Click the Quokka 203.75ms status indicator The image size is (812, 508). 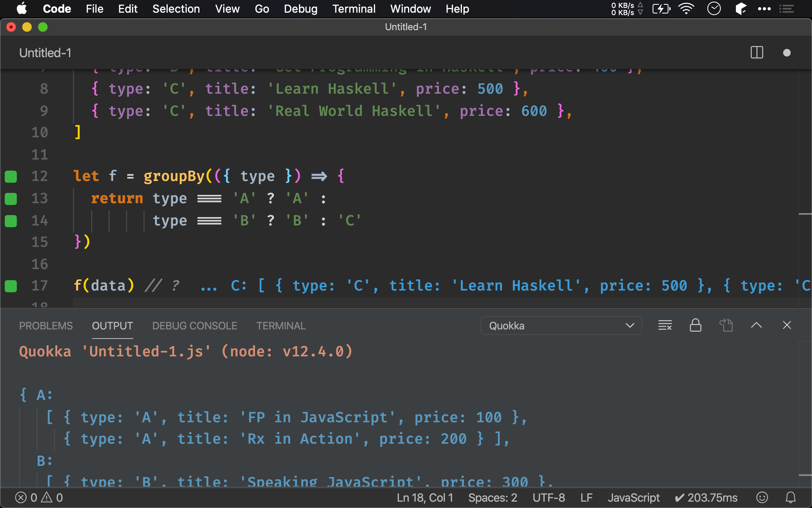(x=706, y=498)
